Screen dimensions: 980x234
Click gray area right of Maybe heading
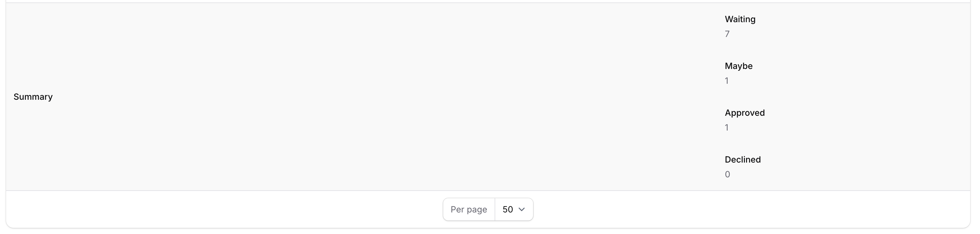pos(856,66)
